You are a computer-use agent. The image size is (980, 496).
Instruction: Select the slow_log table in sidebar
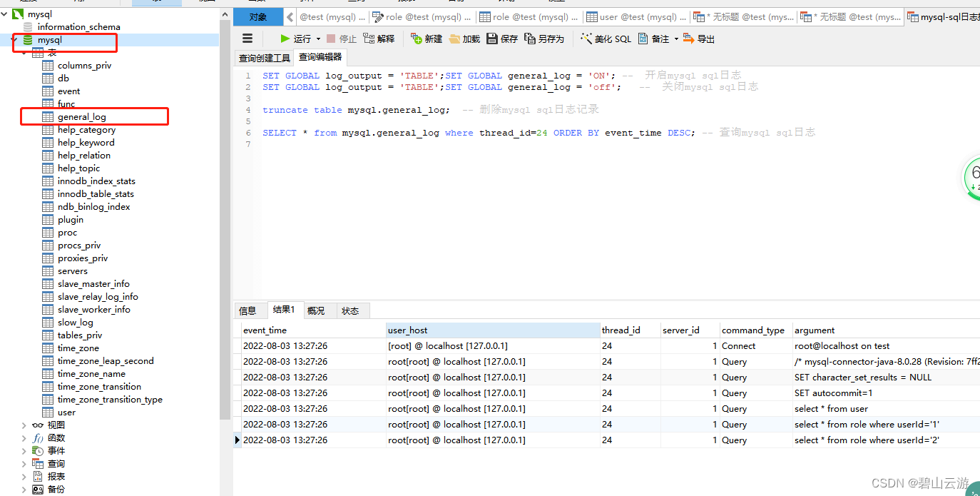click(76, 322)
